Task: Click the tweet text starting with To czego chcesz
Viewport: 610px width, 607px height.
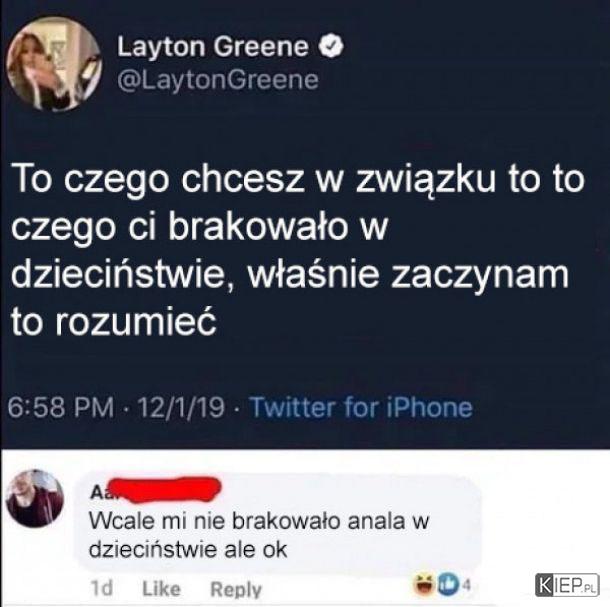Action: [x=298, y=251]
